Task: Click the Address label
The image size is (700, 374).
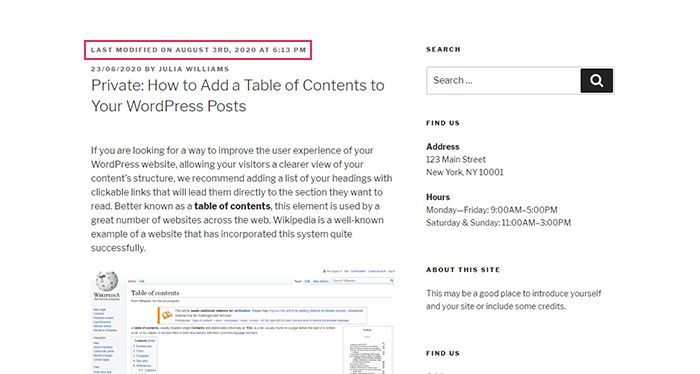Action: tap(442, 146)
